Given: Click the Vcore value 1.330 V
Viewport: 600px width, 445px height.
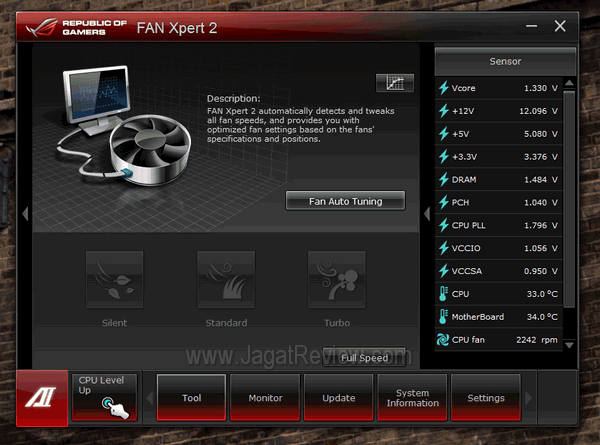Looking at the screenshot, I should click(x=541, y=88).
